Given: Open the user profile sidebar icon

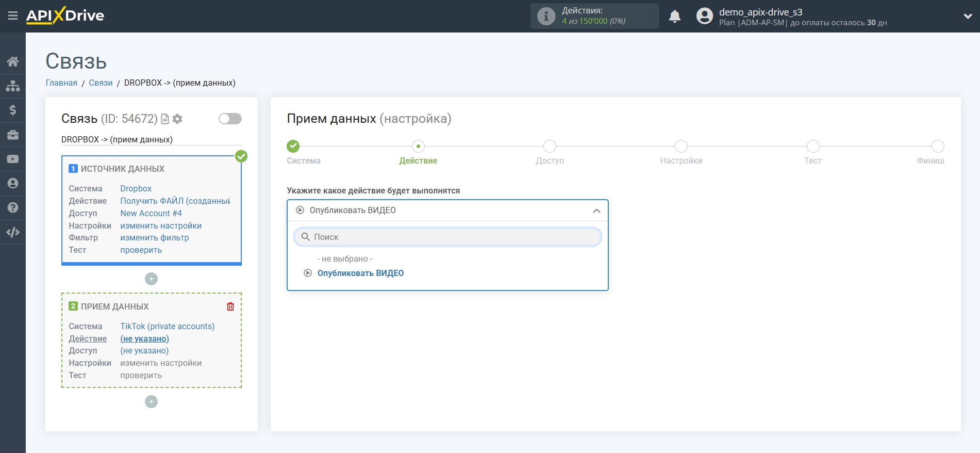Looking at the screenshot, I should [13, 183].
